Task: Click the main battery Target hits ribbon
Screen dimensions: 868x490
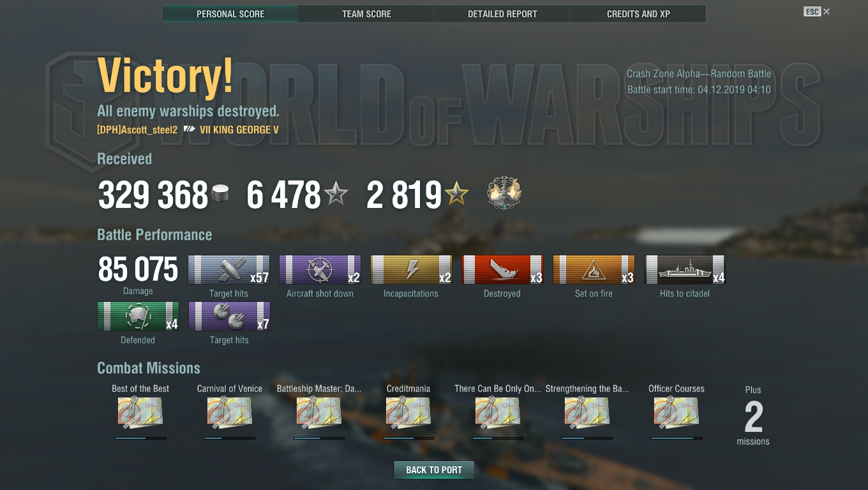Action: point(228,270)
